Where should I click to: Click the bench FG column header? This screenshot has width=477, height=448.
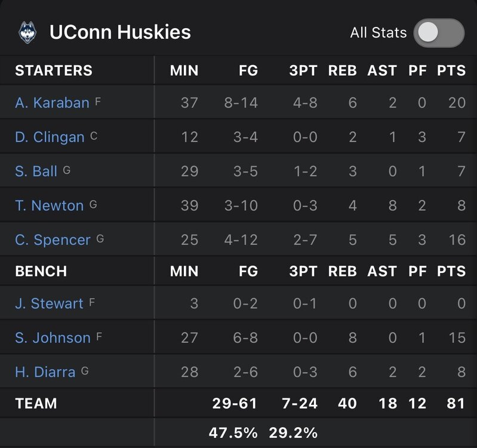[248, 271]
